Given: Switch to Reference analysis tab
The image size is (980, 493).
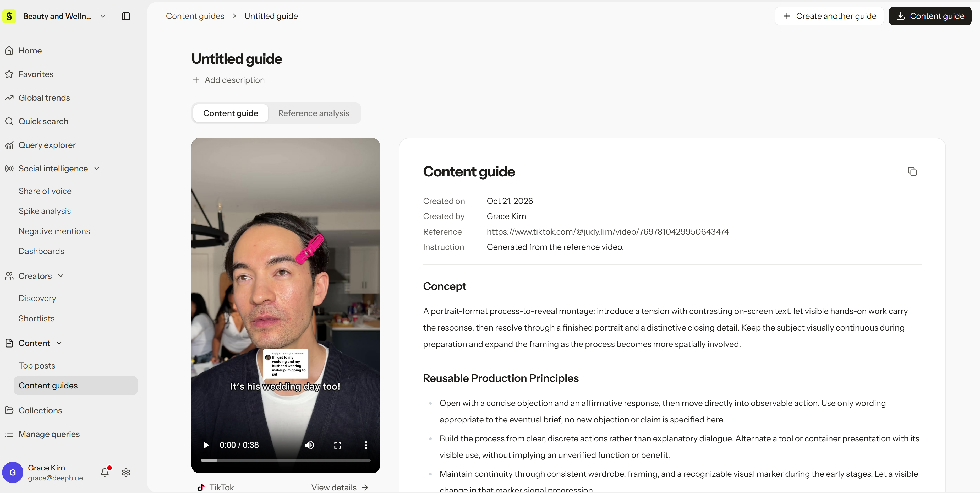Looking at the screenshot, I should click(x=314, y=113).
